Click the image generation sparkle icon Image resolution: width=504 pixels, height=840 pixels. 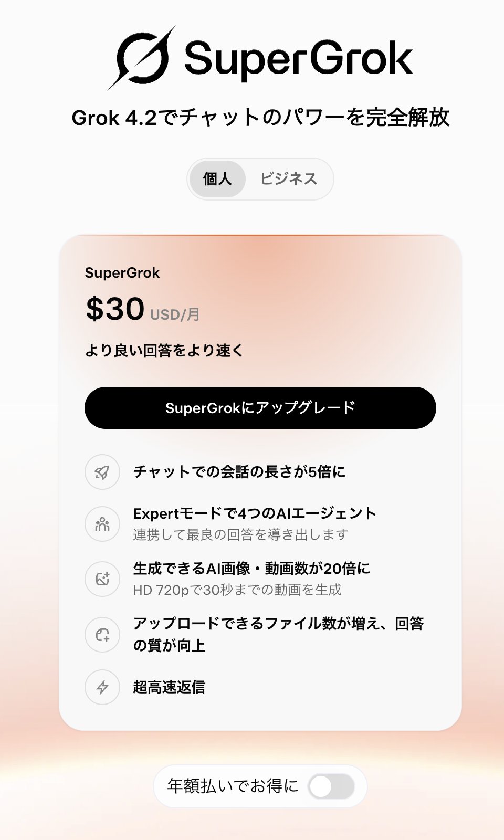point(102,579)
